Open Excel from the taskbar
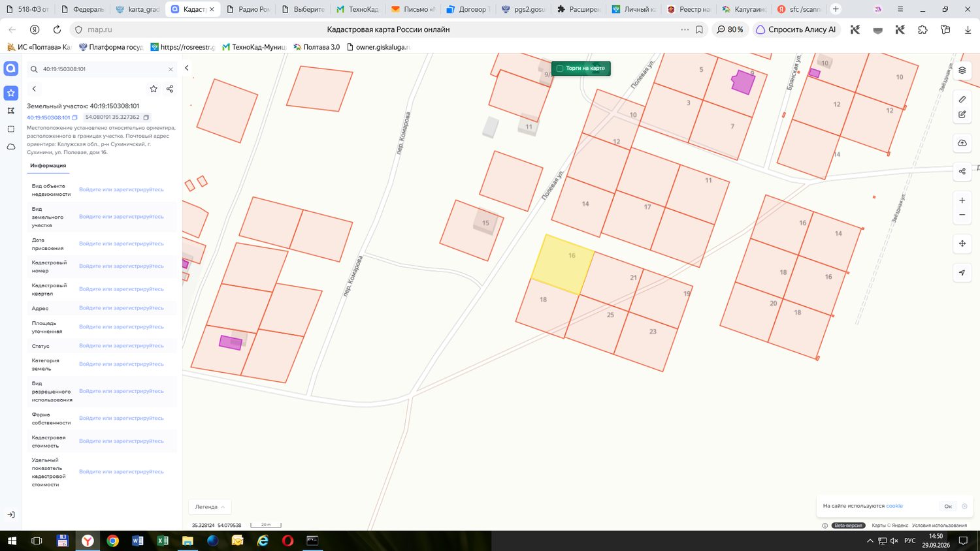This screenshot has width=980, height=551. click(x=163, y=541)
